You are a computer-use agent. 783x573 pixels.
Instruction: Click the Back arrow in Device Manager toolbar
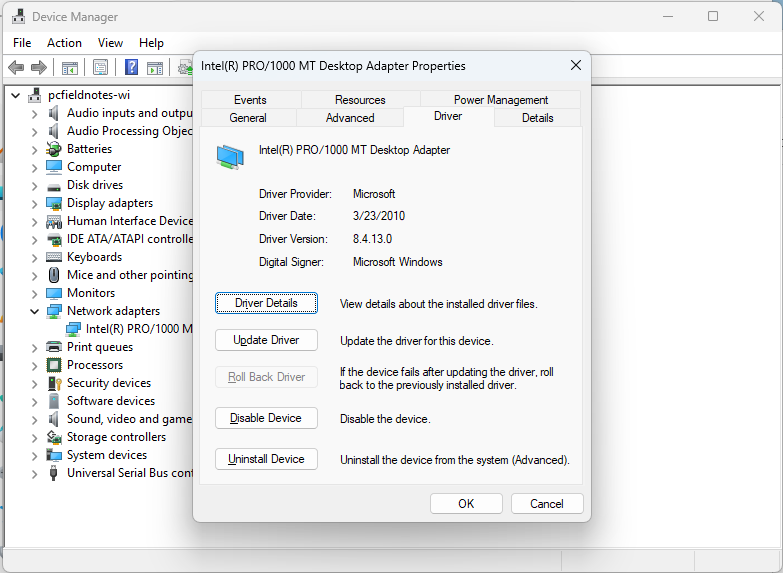coord(16,67)
